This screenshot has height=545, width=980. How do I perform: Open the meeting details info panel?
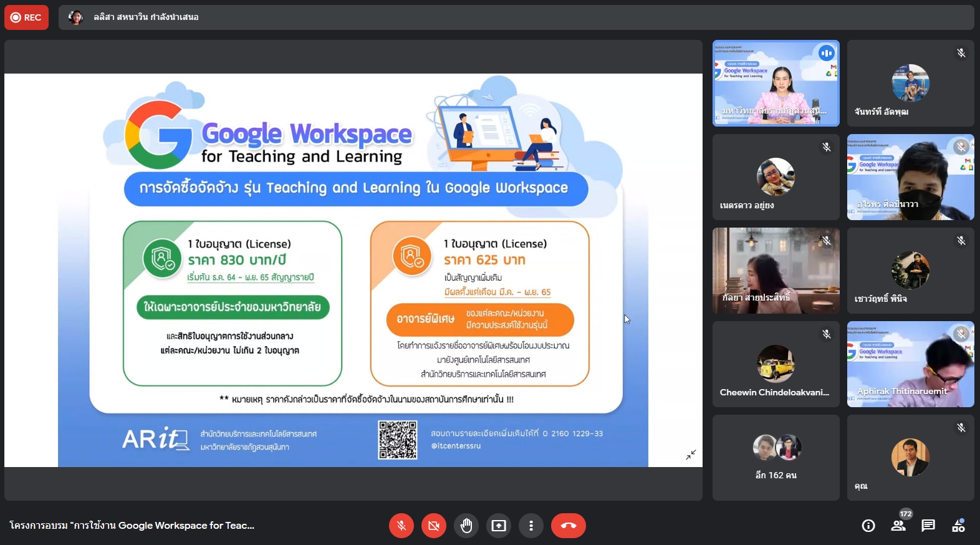pyautogui.click(x=868, y=526)
